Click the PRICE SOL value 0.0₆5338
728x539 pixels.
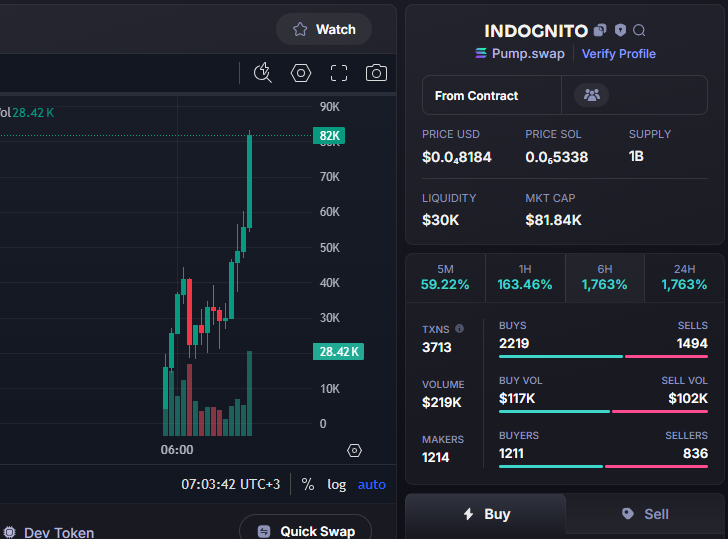pos(556,157)
